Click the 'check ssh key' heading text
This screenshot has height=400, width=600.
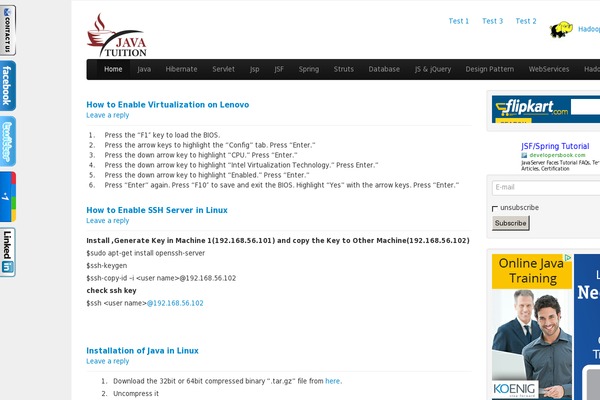[111, 291]
